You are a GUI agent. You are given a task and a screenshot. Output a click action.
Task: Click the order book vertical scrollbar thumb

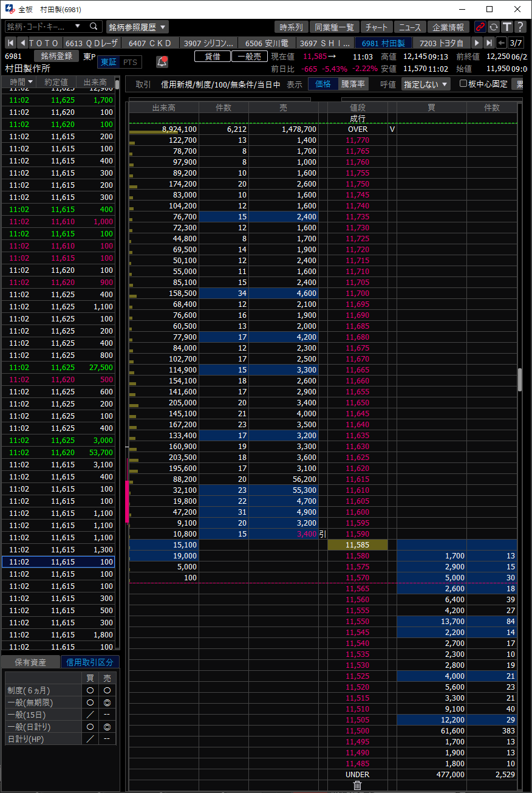(x=520, y=380)
